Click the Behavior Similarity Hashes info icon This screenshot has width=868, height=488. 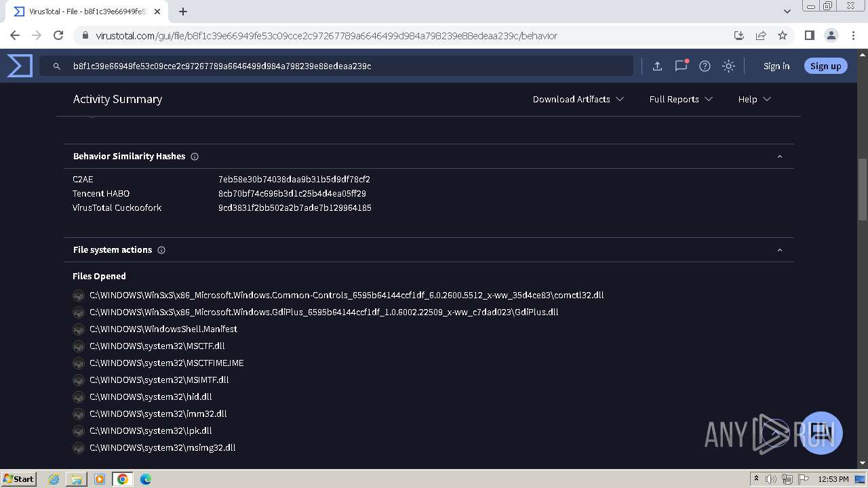coord(195,157)
